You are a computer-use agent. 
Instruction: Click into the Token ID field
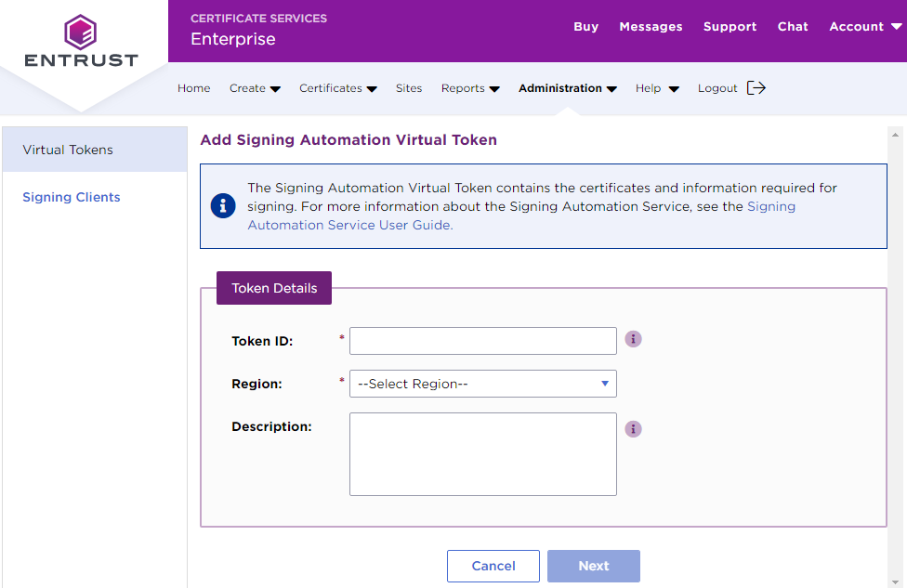482,341
